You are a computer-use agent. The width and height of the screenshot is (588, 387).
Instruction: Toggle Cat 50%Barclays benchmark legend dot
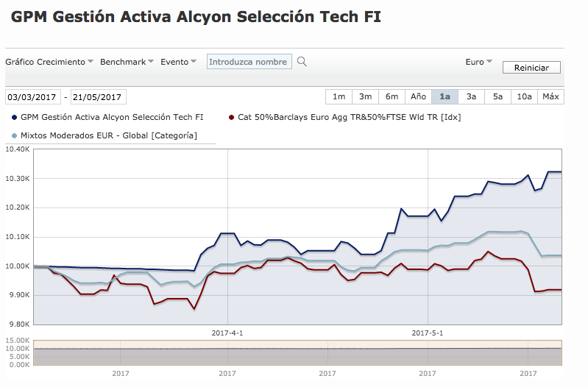(232, 117)
